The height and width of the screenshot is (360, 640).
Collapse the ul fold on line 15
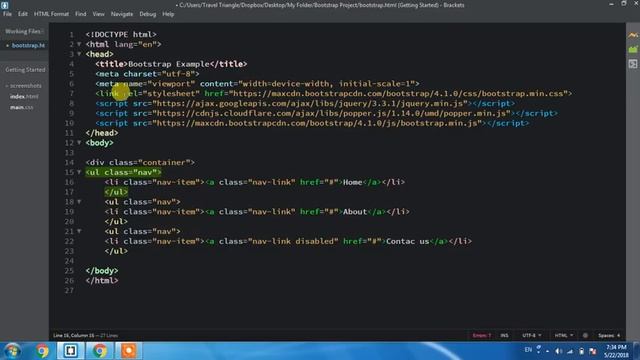pos(79,172)
